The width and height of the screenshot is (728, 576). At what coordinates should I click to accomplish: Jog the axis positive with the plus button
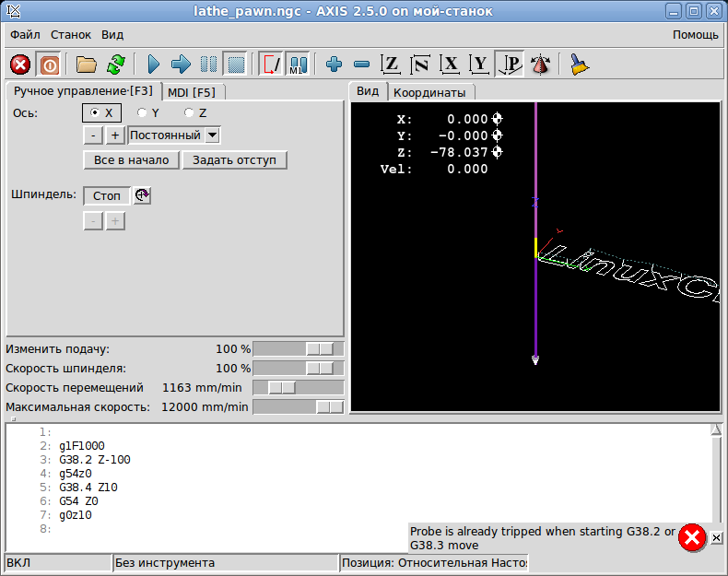[x=115, y=135]
